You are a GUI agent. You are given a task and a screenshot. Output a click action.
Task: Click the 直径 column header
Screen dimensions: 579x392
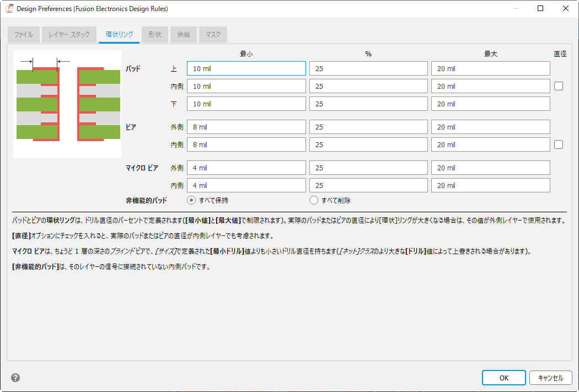click(560, 54)
